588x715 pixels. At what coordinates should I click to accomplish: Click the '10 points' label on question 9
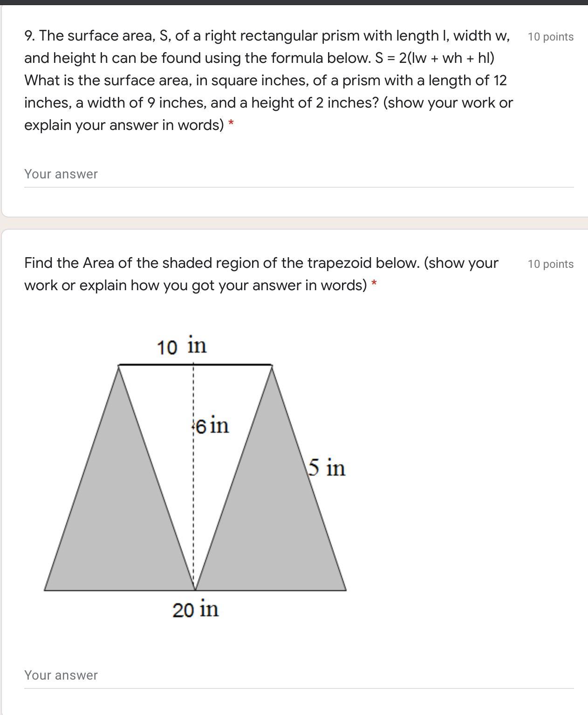coord(551,37)
